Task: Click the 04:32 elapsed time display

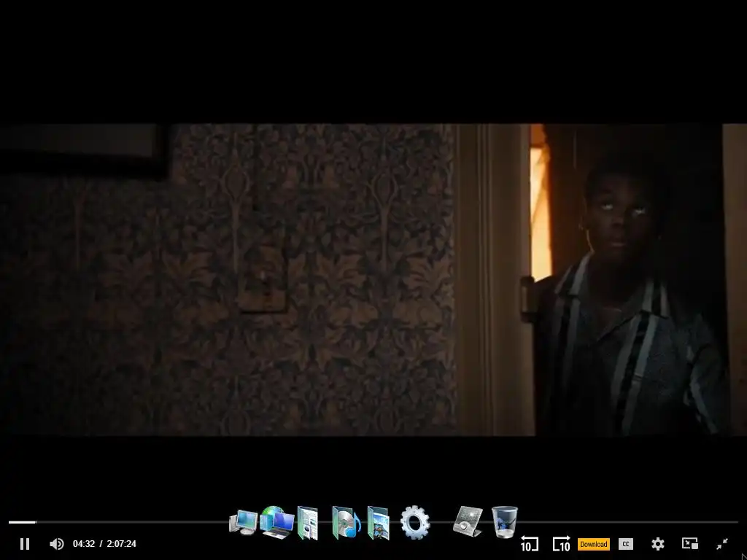Action: pos(84,544)
